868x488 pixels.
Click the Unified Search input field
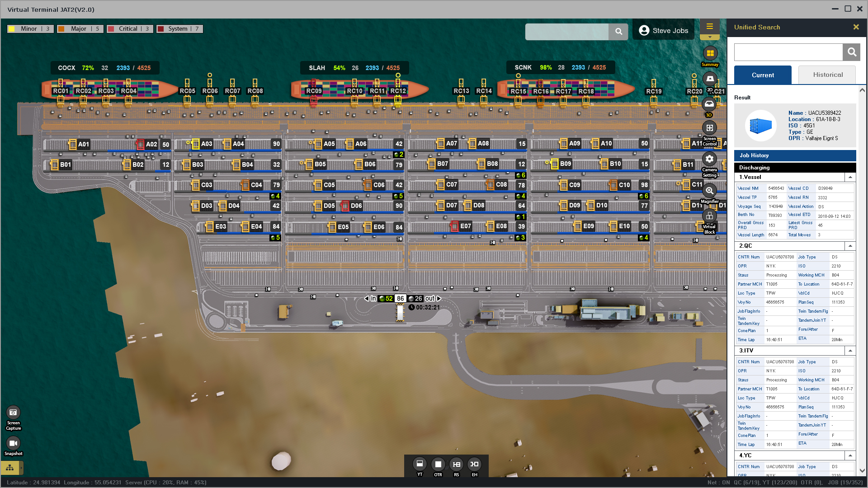point(788,52)
